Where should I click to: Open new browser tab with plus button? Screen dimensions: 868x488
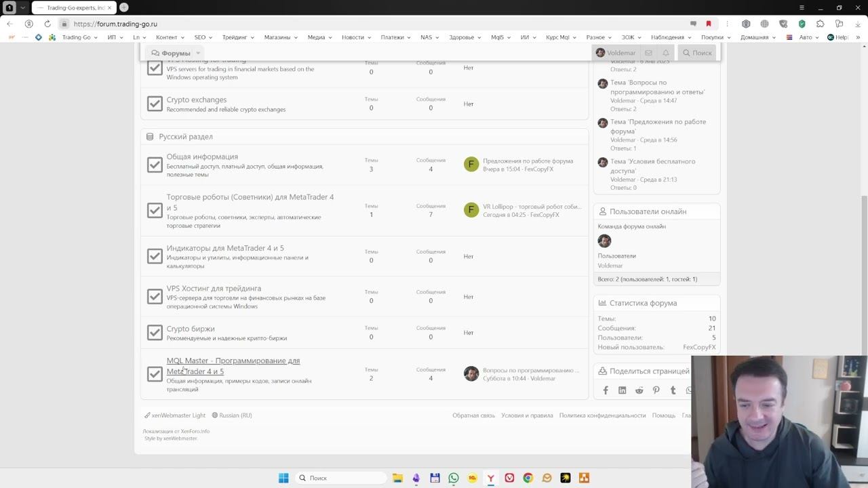pyautogui.click(x=123, y=7)
